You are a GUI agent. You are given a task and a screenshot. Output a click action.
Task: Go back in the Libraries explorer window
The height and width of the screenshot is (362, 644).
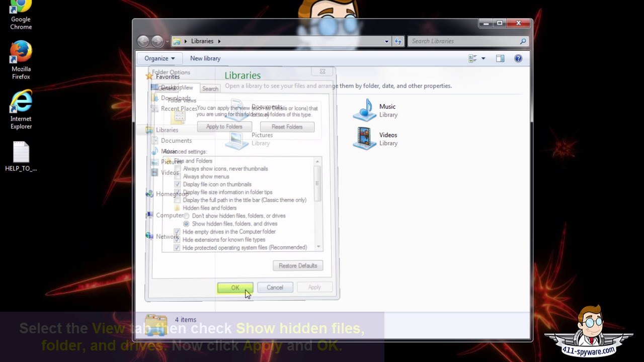coord(143,41)
